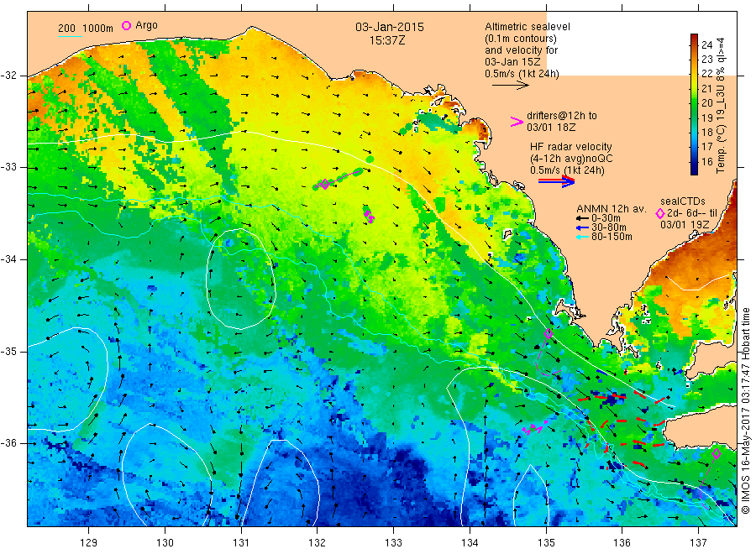Select the magenta diamond marker near 132E 33S
This screenshot has height=554, width=756.
(x=325, y=184)
